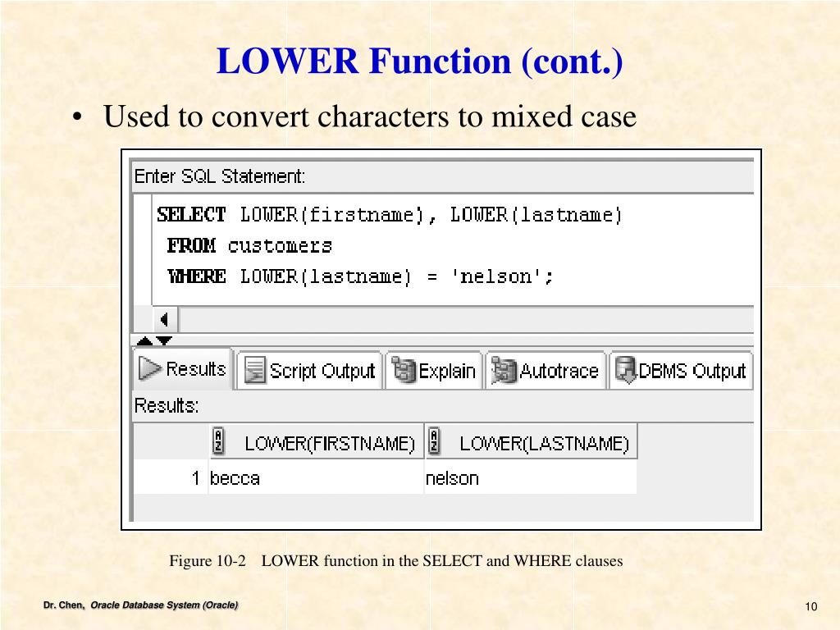Click the SELECT keyword in the query
Viewport: 840px width, 630px height.
pyautogui.click(x=191, y=215)
